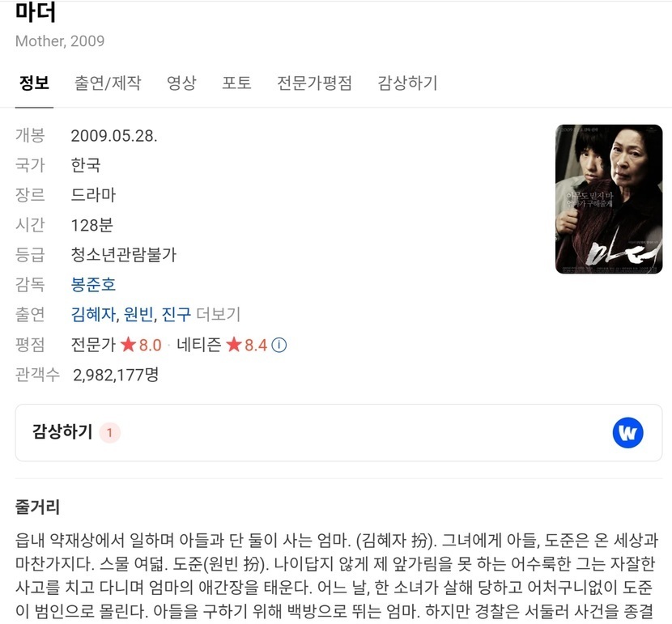The width and height of the screenshot is (672, 624).
Task: Click the movie title 마더
Action: [36, 12]
